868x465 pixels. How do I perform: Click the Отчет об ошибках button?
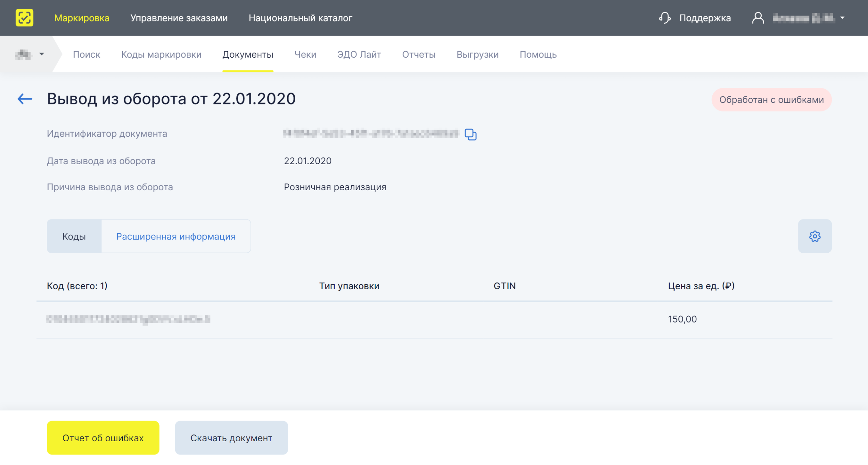[x=103, y=438]
